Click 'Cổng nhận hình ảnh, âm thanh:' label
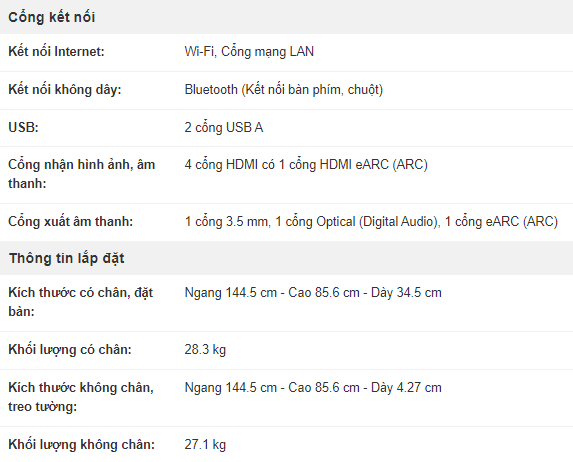Viewport: 573px width, 462px height. [81, 174]
